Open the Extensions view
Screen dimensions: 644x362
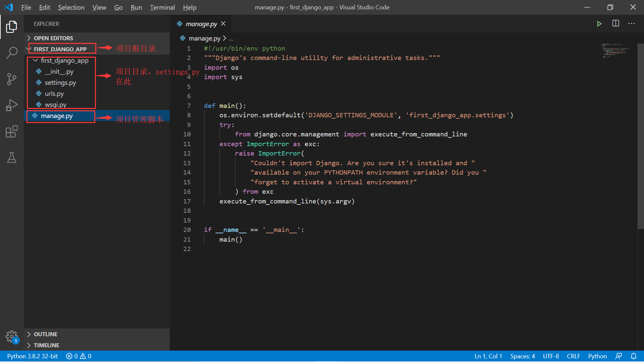point(12,131)
